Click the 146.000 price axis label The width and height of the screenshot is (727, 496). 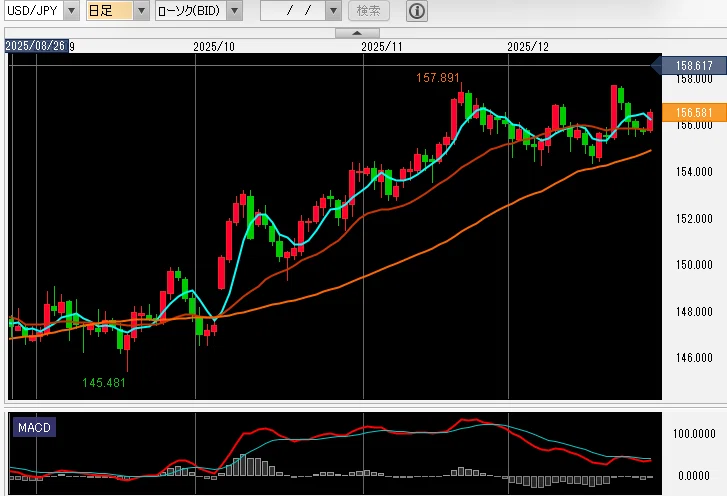(x=694, y=357)
